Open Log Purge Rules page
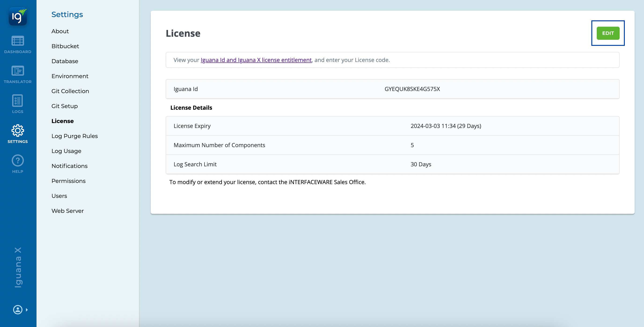 click(74, 136)
